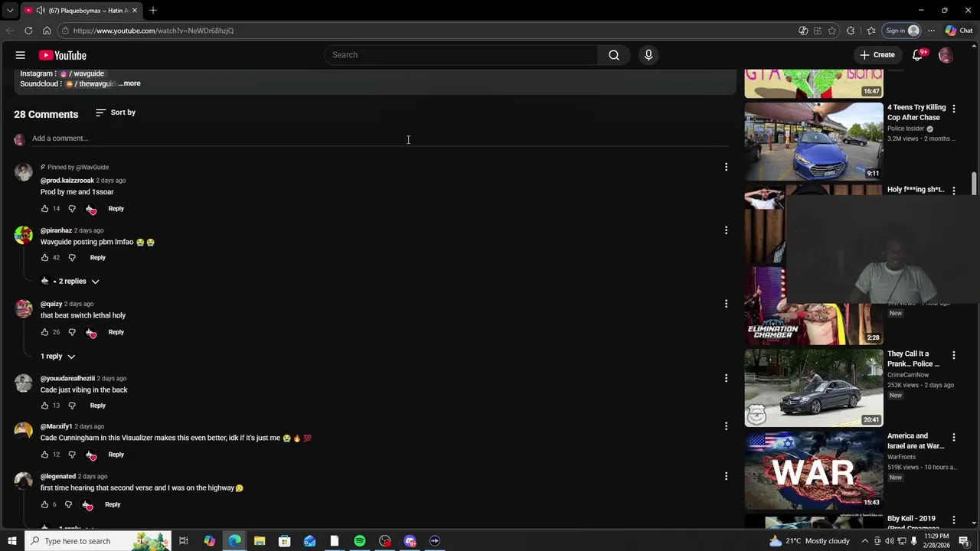This screenshot has height=551, width=980.
Task: Open @prod.kaizzrooak channel link
Action: click(67, 181)
